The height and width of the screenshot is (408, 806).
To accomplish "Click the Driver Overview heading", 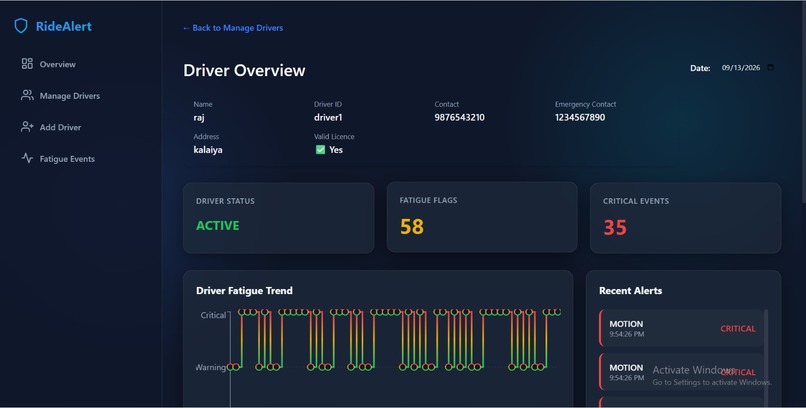I will click(x=244, y=70).
